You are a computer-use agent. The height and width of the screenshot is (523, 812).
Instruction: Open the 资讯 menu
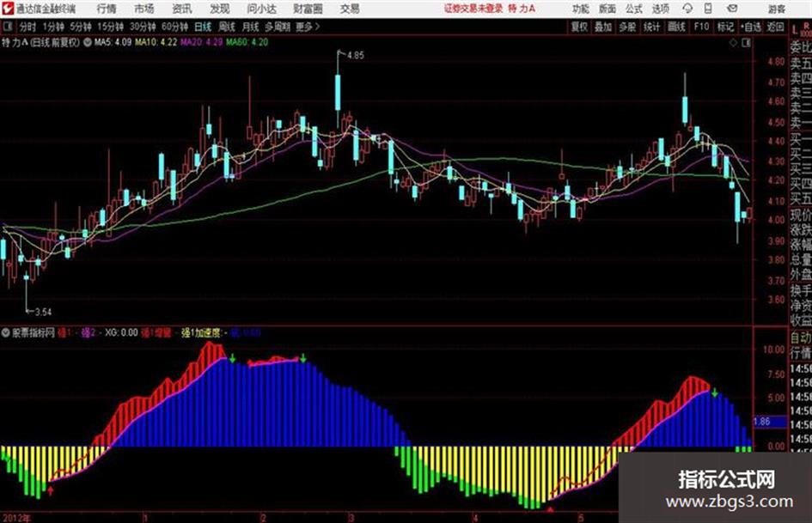[182, 9]
